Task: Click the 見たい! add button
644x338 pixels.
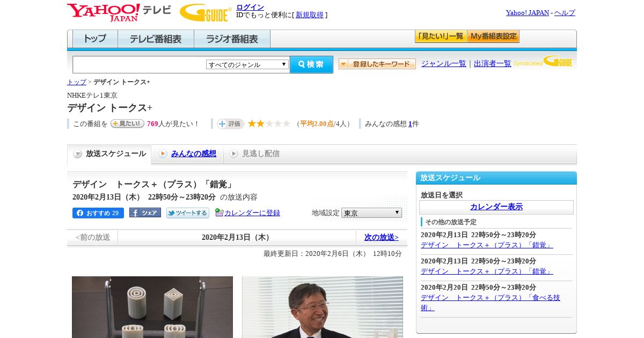Action: point(127,123)
